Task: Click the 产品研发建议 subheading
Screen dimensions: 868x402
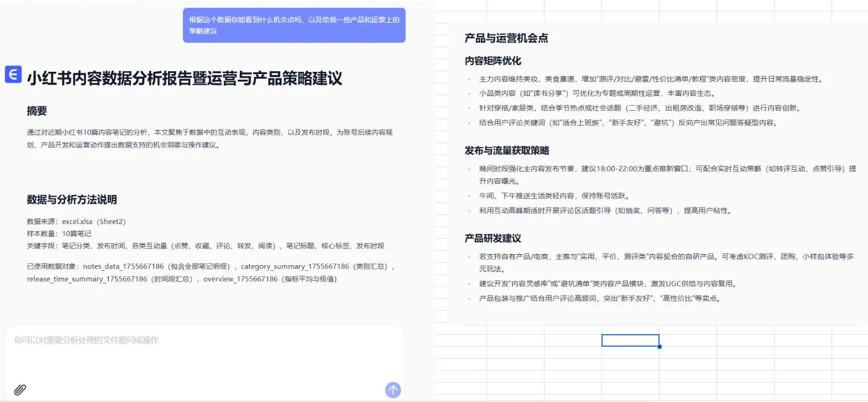Action: pyautogui.click(x=493, y=238)
